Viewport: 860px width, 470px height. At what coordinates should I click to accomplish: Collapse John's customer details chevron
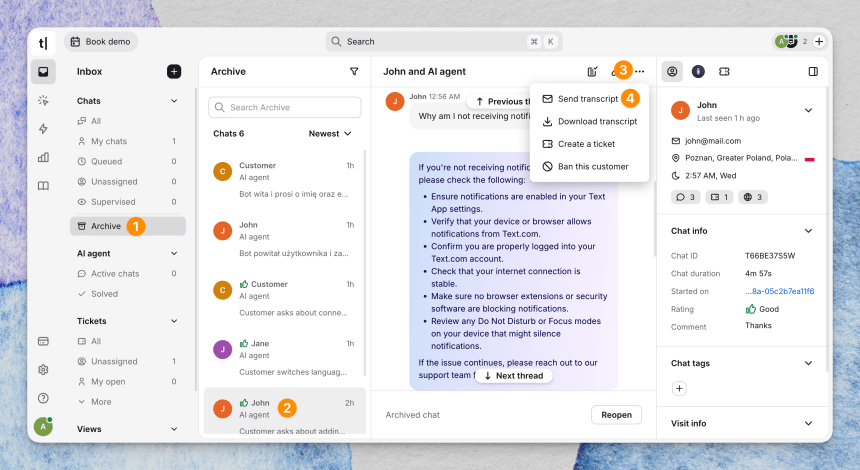point(808,110)
